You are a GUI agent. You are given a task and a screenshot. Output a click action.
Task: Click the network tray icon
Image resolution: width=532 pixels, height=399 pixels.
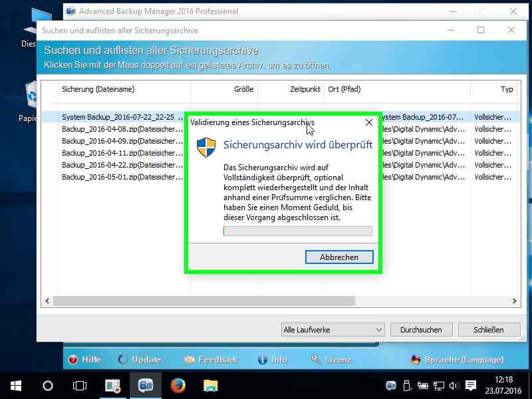(438, 386)
